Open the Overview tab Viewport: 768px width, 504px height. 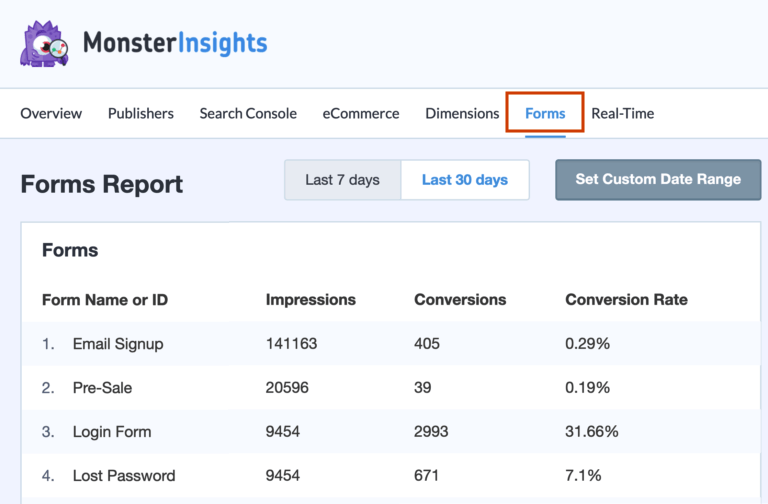(51, 113)
